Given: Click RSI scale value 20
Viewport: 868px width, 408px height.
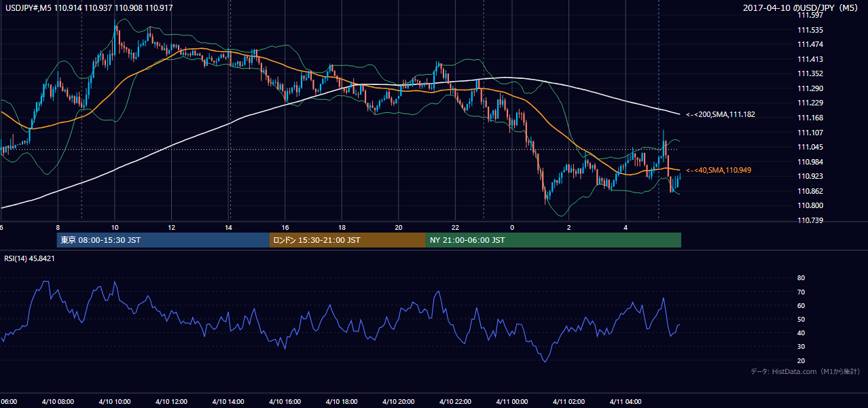Looking at the screenshot, I should pos(801,360).
